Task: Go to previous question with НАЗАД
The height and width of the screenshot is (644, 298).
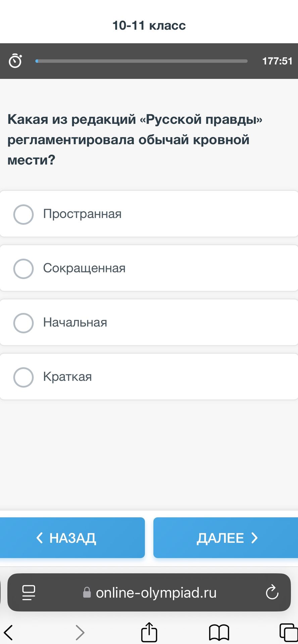Action: point(72,538)
